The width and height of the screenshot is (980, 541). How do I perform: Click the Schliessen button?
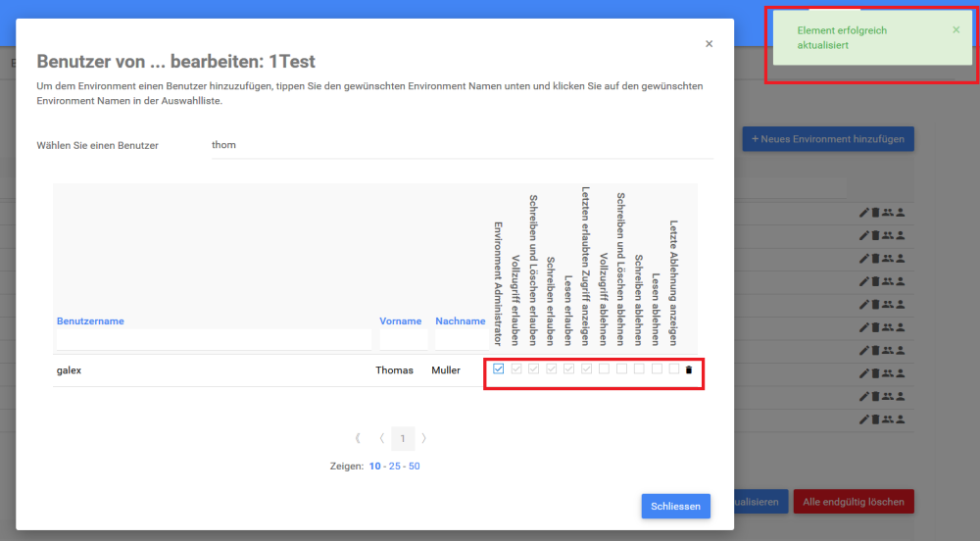point(675,506)
